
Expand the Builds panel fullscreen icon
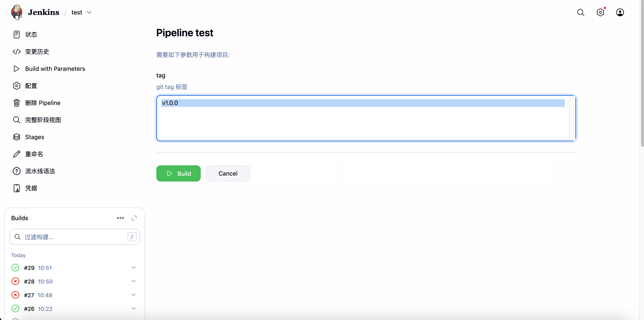tap(134, 218)
